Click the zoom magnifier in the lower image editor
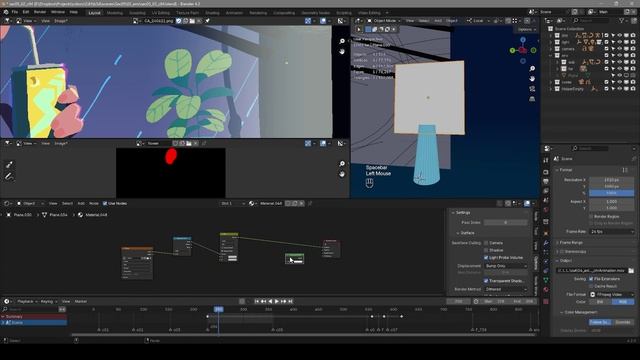The width and height of the screenshot is (640, 360). (342, 164)
